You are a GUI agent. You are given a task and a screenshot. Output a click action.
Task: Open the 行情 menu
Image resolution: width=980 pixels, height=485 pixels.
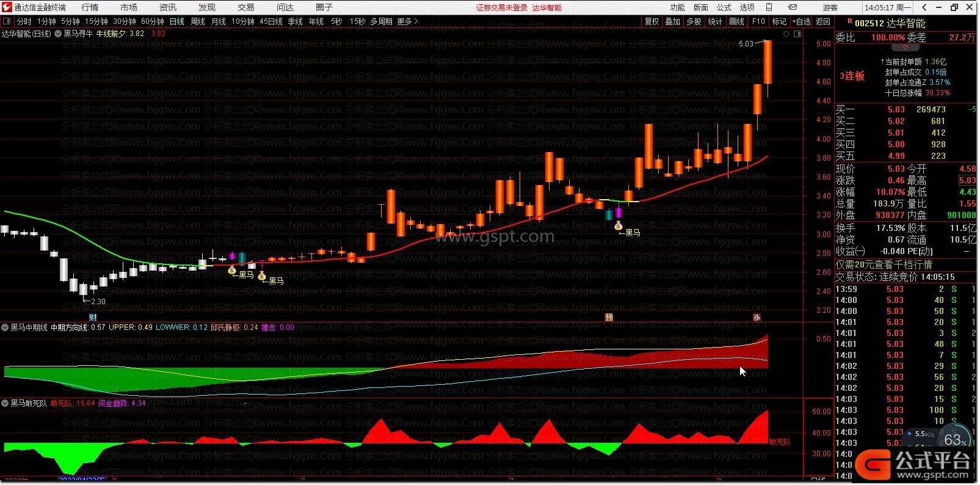(x=90, y=7)
